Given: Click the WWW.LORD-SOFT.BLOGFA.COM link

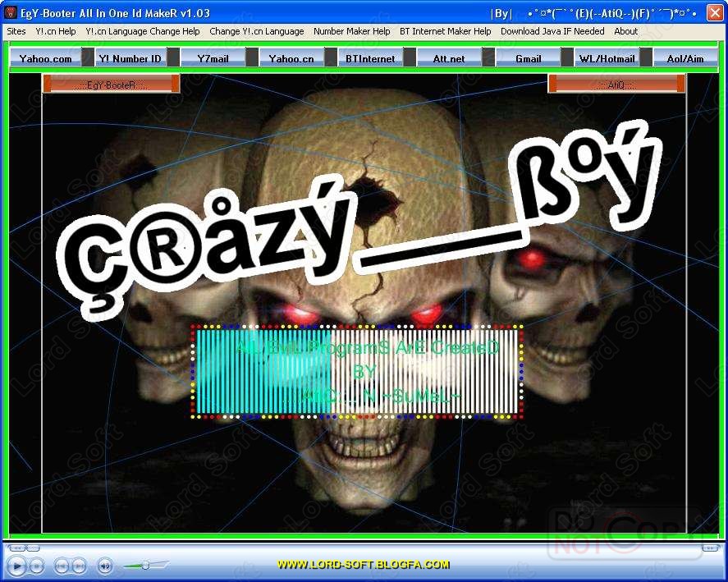Looking at the screenshot, I should [x=364, y=565].
